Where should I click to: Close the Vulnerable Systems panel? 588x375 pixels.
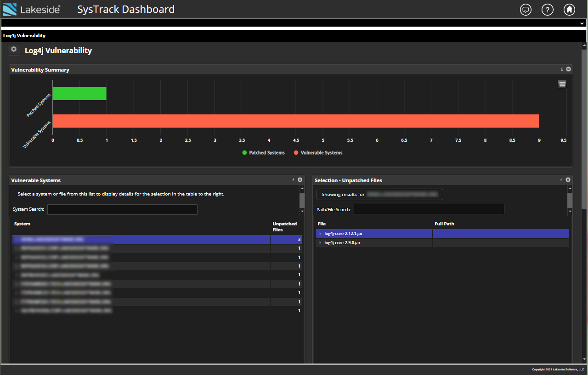click(300, 180)
